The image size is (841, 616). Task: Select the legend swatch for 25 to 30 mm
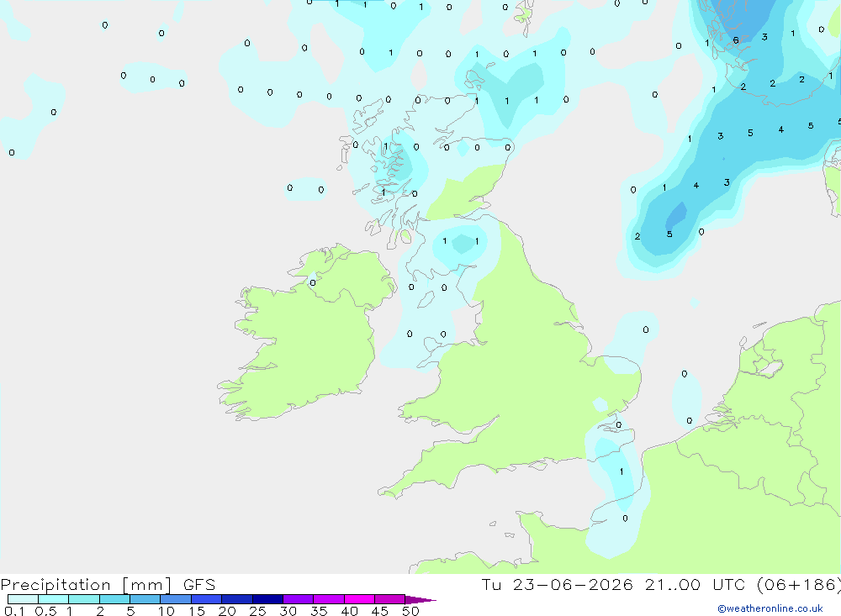(x=267, y=599)
